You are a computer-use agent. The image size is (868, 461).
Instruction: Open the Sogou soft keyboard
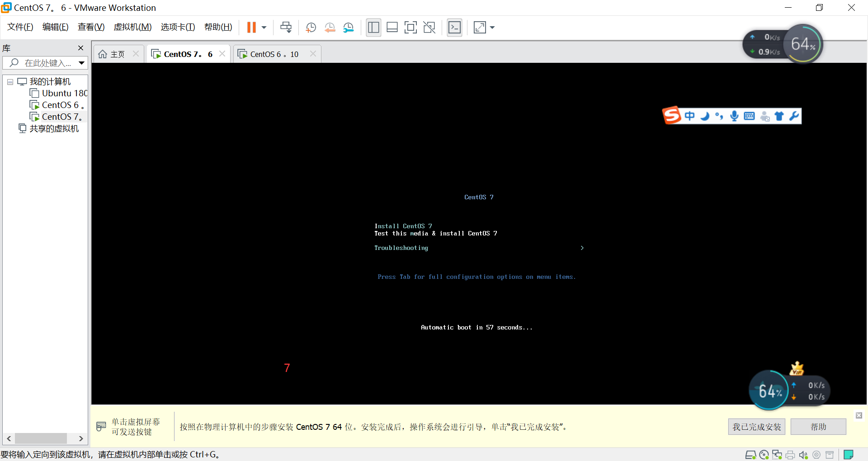click(x=749, y=116)
